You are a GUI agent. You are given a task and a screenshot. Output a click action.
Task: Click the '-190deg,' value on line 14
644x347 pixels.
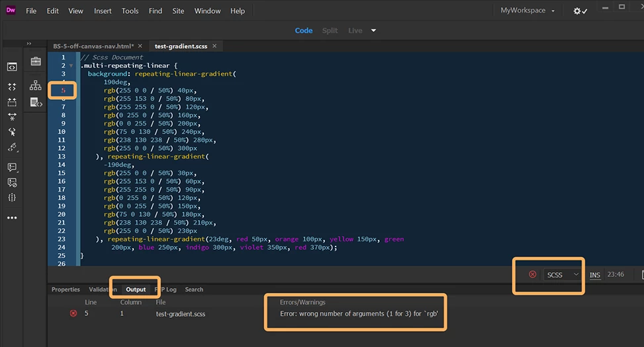pyautogui.click(x=118, y=165)
